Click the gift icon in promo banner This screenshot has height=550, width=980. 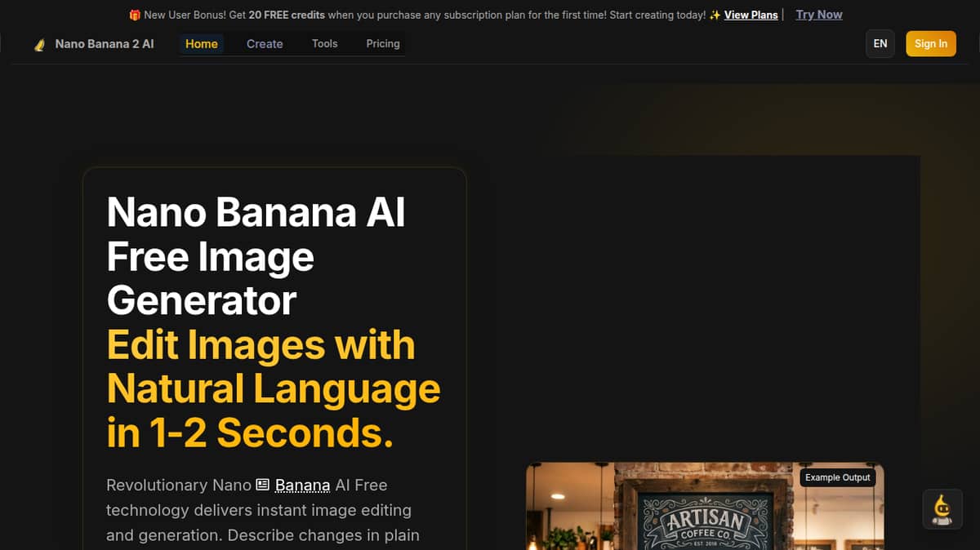pyautogui.click(x=135, y=15)
